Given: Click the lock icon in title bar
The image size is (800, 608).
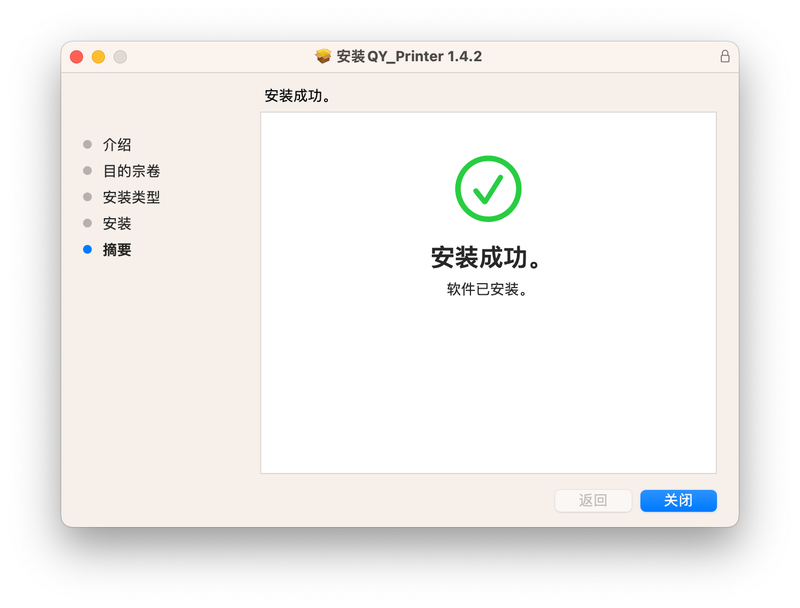Looking at the screenshot, I should [x=724, y=56].
